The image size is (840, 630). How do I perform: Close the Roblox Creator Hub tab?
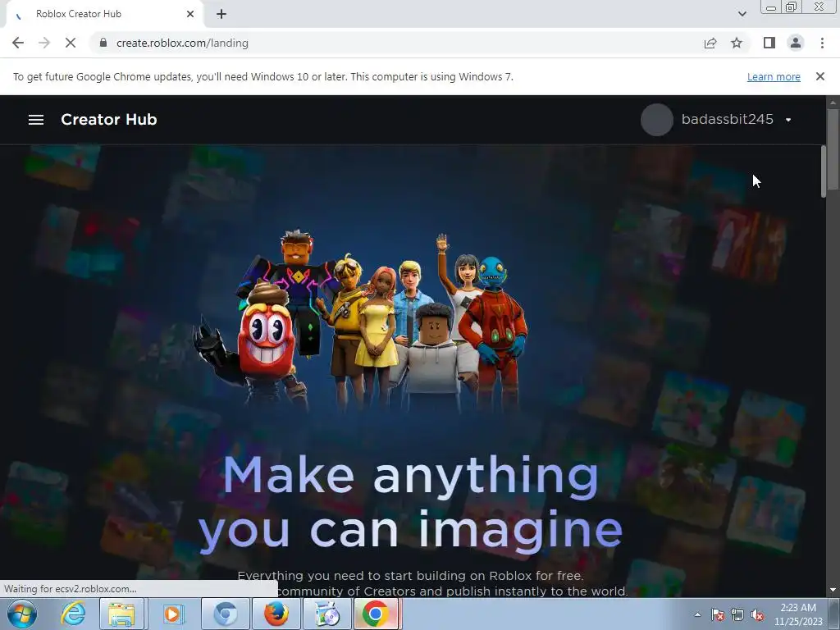pos(190,14)
